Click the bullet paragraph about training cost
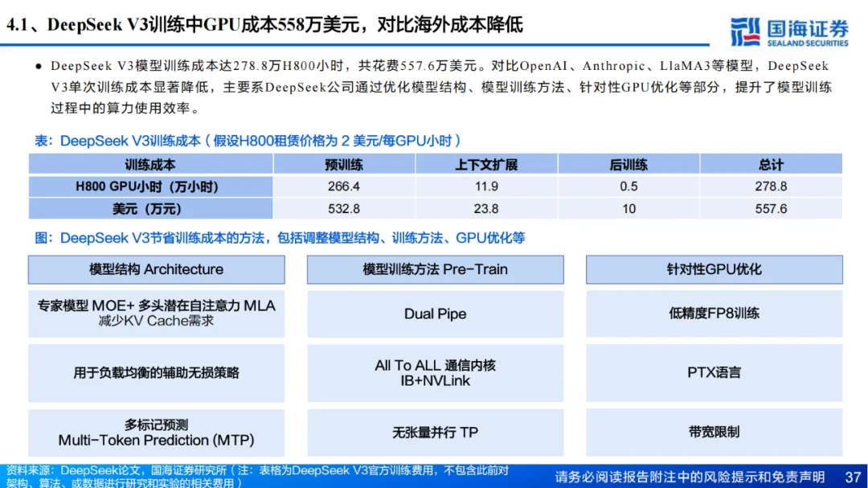The height and width of the screenshot is (488, 868). click(435, 87)
